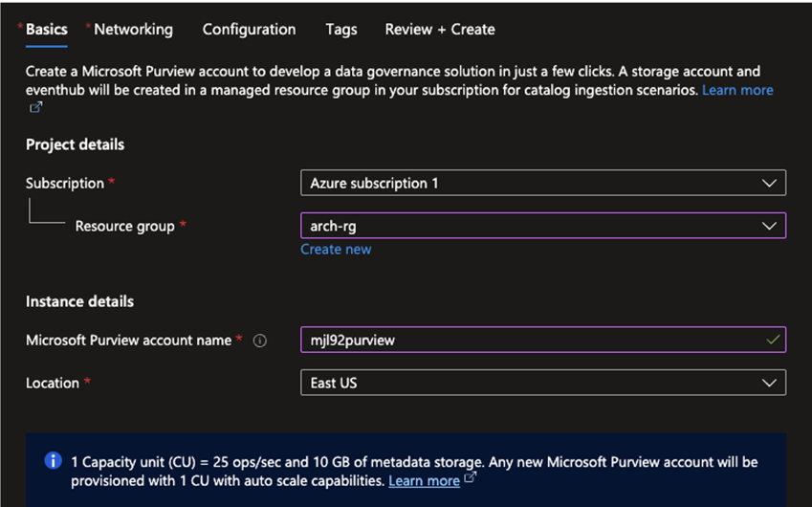The height and width of the screenshot is (507, 812).
Task: Click the Subscription field label
Action: coord(65,184)
